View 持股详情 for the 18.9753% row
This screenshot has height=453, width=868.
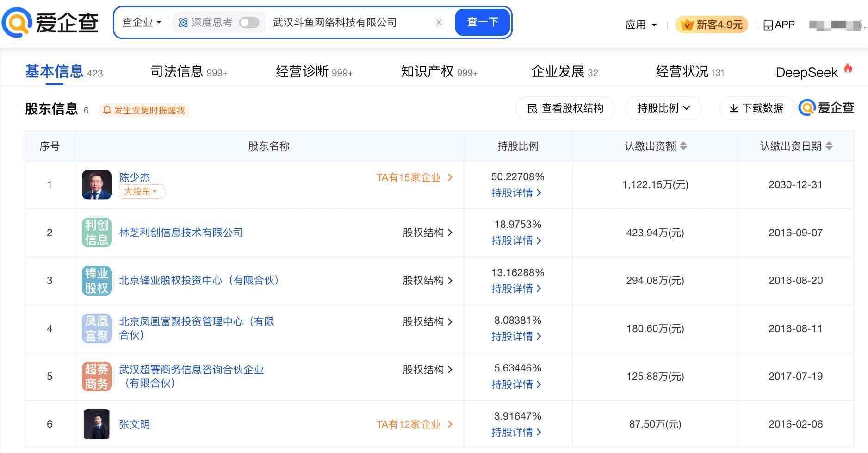click(x=516, y=240)
